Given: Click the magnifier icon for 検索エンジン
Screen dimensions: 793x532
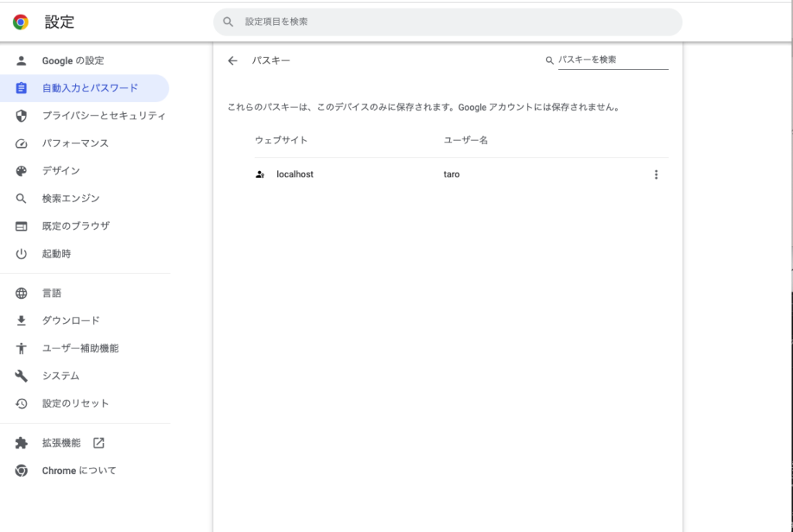Looking at the screenshot, I should [21, 199].
